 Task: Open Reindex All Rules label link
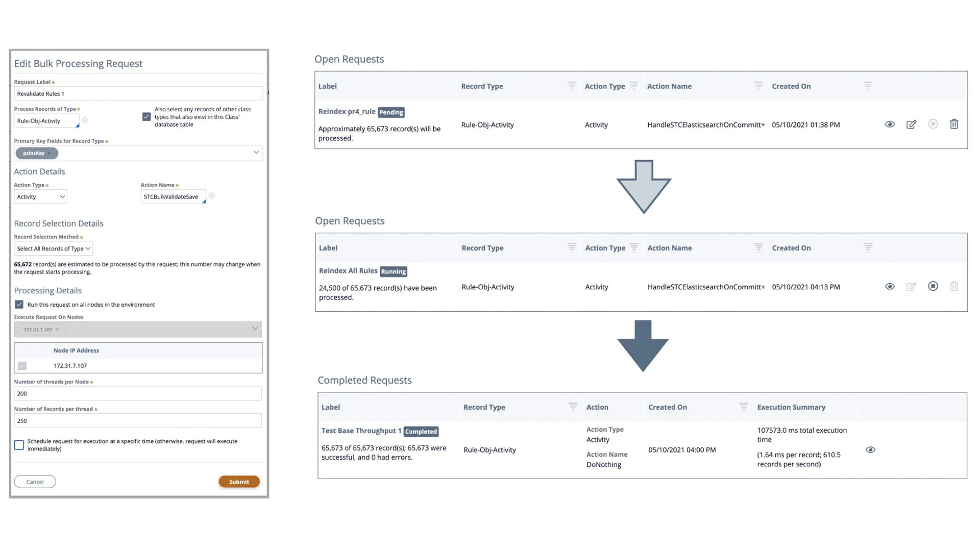pos(348,271)
